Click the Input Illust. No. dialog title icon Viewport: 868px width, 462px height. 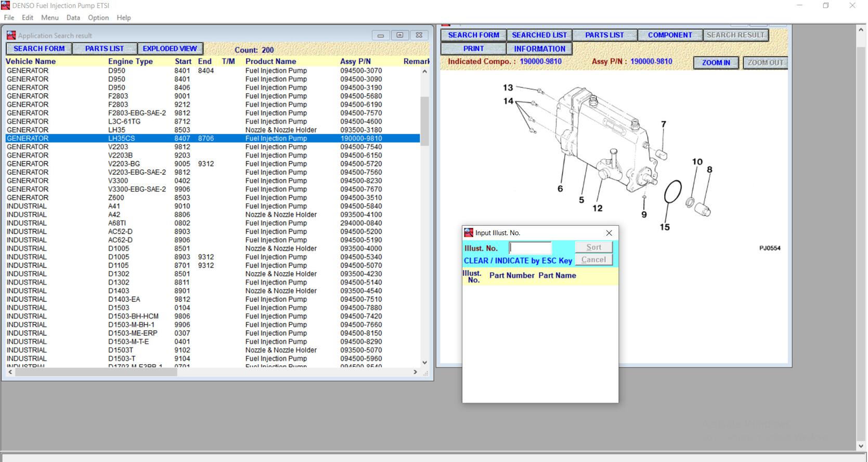[x=469, y=233]
